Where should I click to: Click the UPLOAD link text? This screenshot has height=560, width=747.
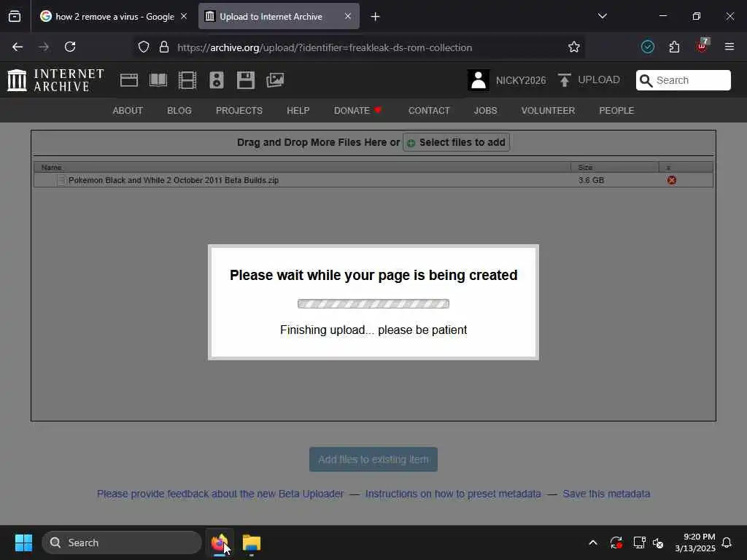click(599, 79)
